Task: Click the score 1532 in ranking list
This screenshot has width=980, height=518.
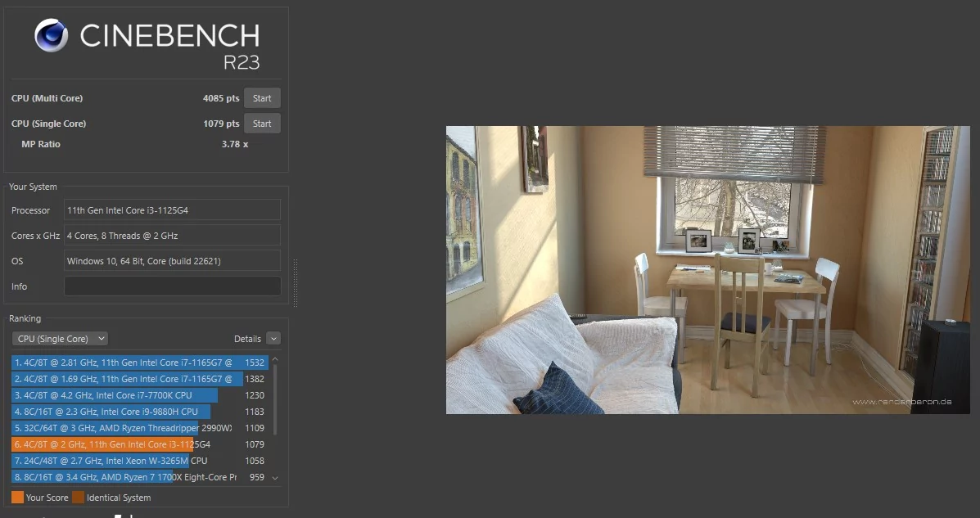Action: (x=255, y=363)
